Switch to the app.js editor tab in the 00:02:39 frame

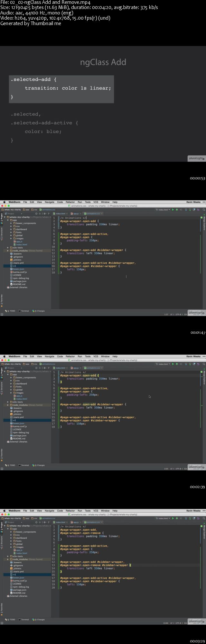coord(76,368)
